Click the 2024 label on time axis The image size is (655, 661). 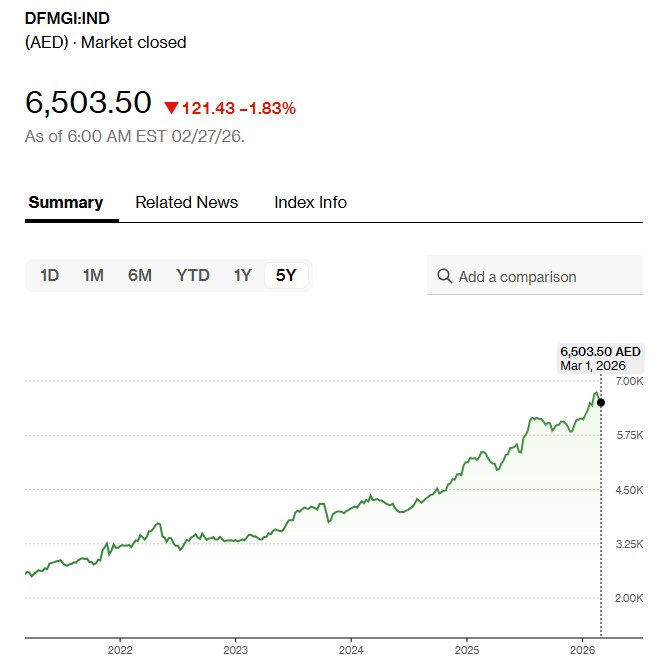pyautogui.click(x=351, y=648)
